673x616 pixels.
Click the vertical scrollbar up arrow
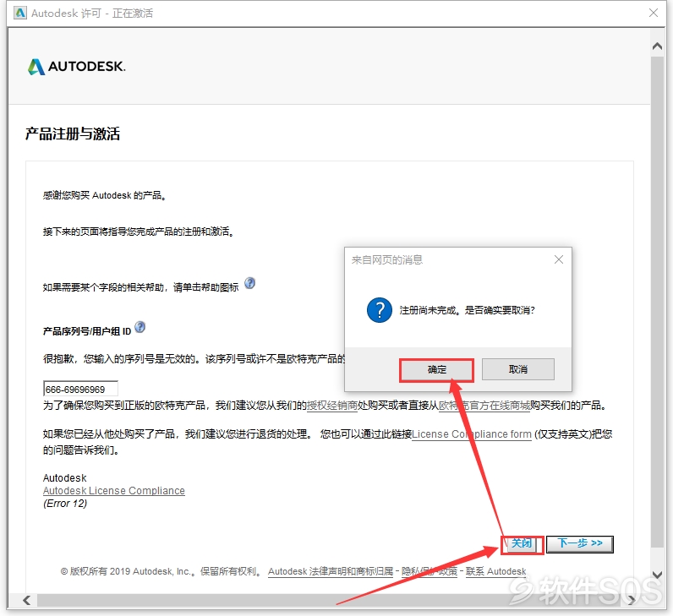pyautogui.click(x=657, y=46)
